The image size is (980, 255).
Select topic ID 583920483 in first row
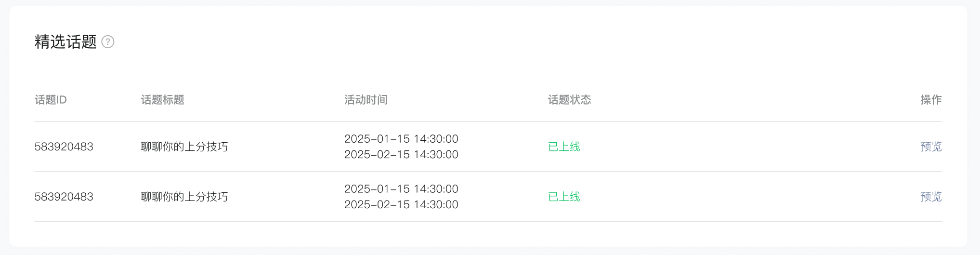pyautogui.click(x=64, y=147)
